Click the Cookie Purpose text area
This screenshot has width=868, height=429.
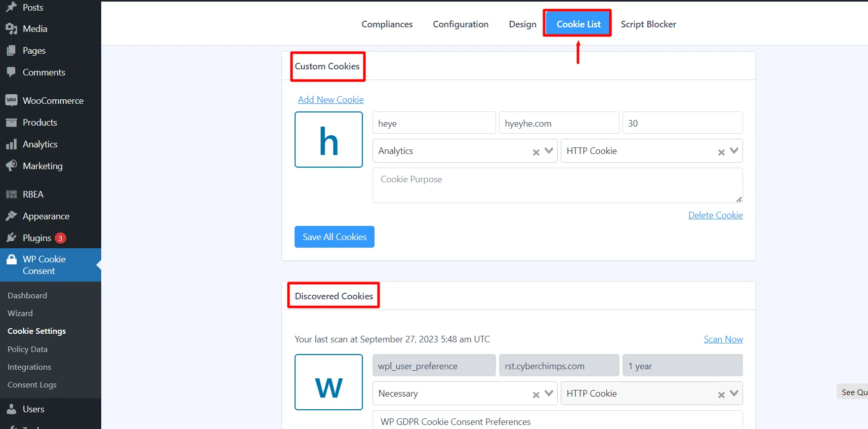557,185
